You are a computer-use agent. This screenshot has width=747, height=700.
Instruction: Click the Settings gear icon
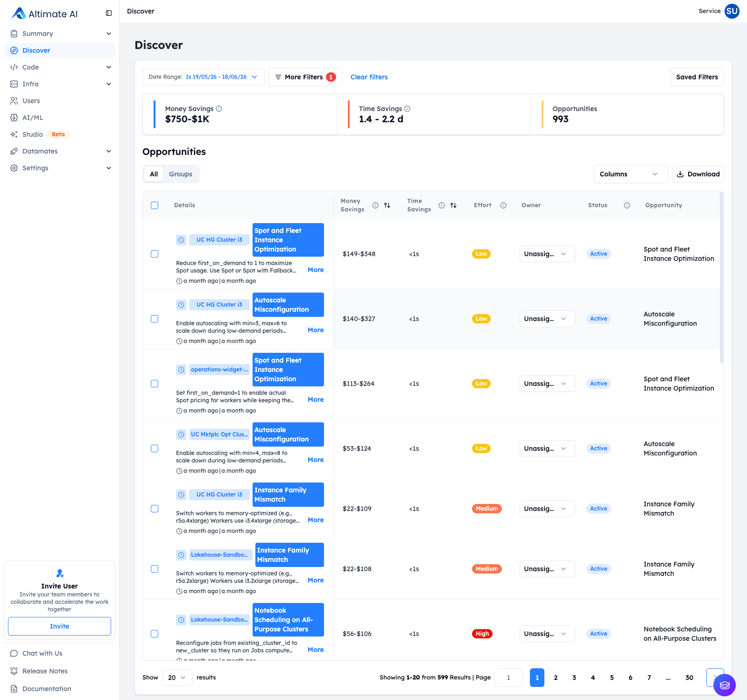point(14,168)
